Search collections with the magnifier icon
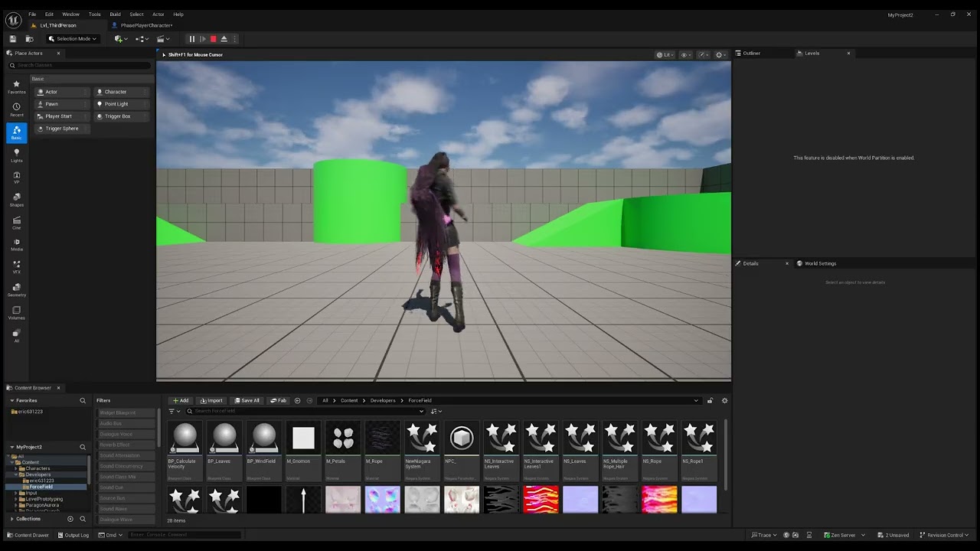This screenshot has height=551, width=980. click(83, 519)
